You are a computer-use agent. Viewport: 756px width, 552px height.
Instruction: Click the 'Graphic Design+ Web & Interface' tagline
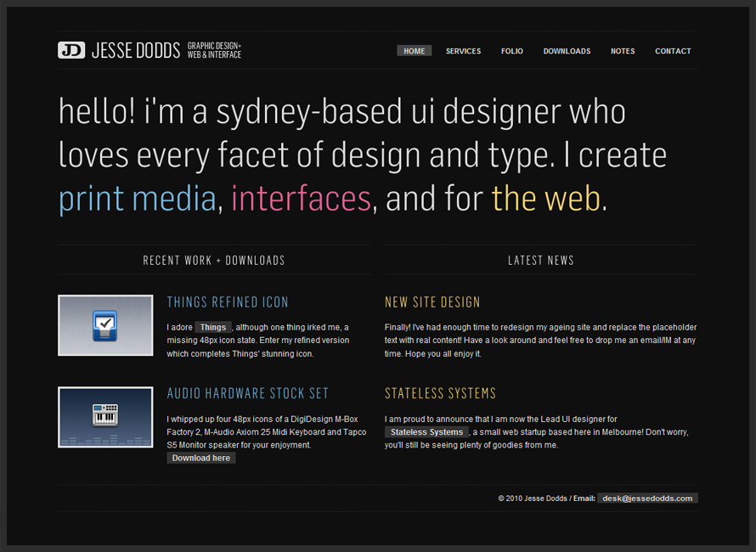pos(215,50)
